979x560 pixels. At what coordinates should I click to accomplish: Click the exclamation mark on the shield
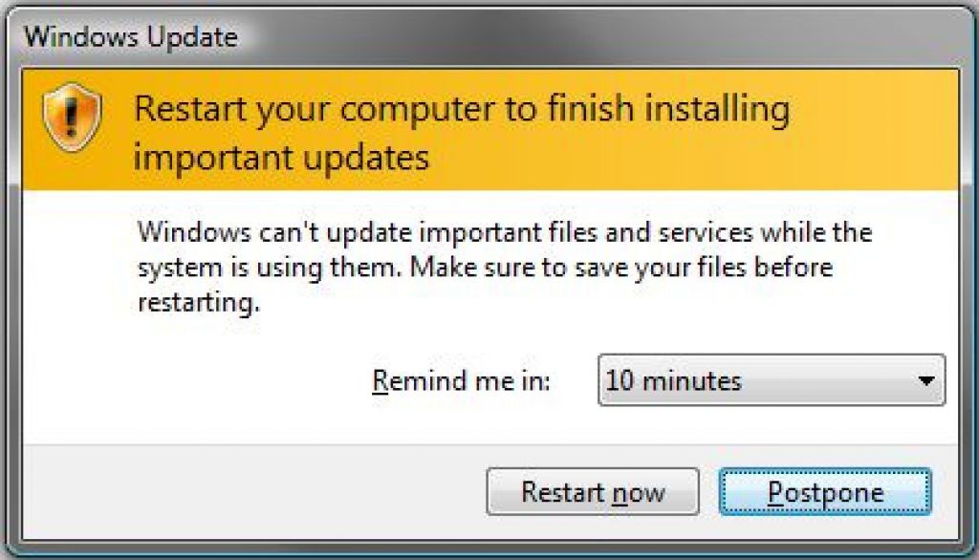[x=73, y=115]
